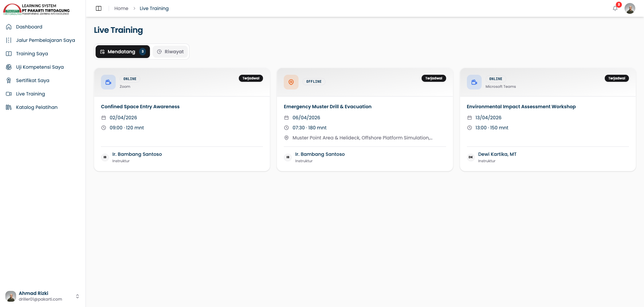Click the calendar icon beside 13/04/2026
Image resolution: width=644 pixels, height=307 pixels.
[x=470, y=118]
